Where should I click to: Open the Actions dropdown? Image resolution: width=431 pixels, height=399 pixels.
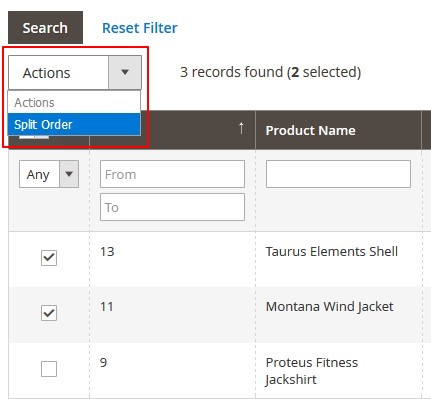tap(75, 73)
